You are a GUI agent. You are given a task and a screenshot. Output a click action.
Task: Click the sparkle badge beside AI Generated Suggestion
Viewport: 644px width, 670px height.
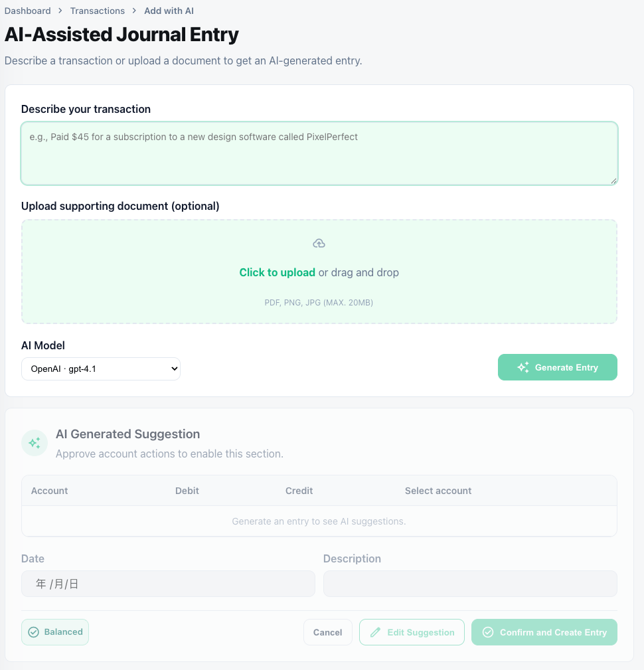35,443
